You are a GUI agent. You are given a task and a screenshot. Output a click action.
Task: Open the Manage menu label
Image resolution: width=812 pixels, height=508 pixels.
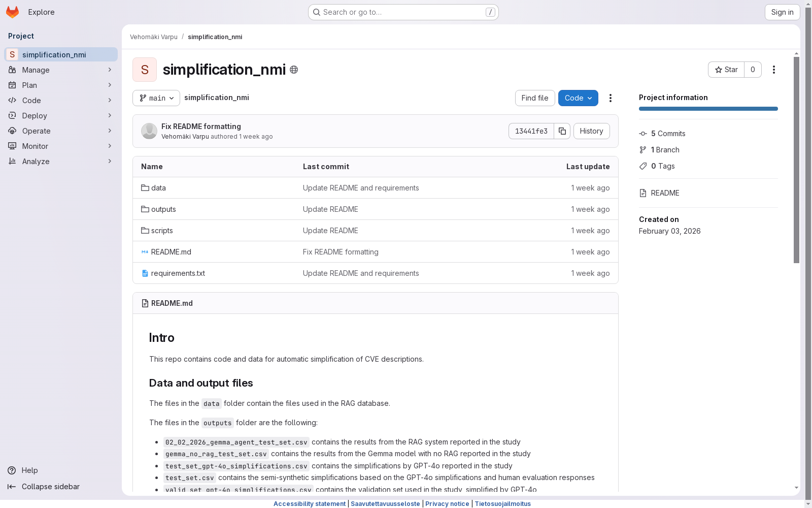pyautogui.click(x=36, y=70)
